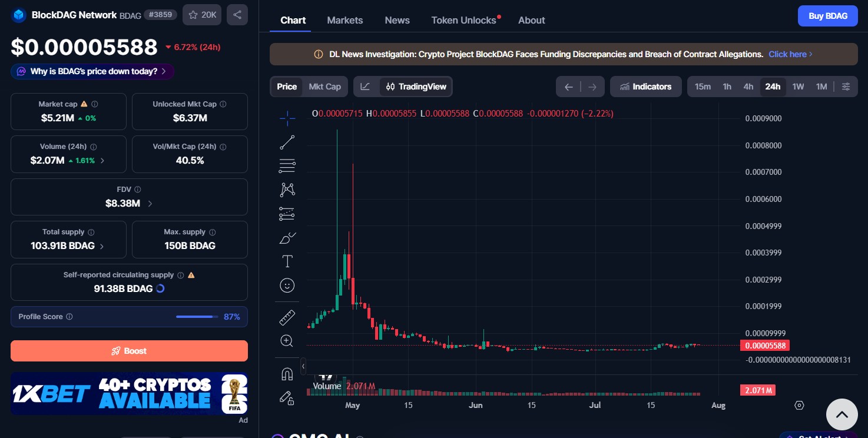Select the trend line drawing tool
Image resolution: width=868 pixels, height=438 pixels.
pos(287,142)
